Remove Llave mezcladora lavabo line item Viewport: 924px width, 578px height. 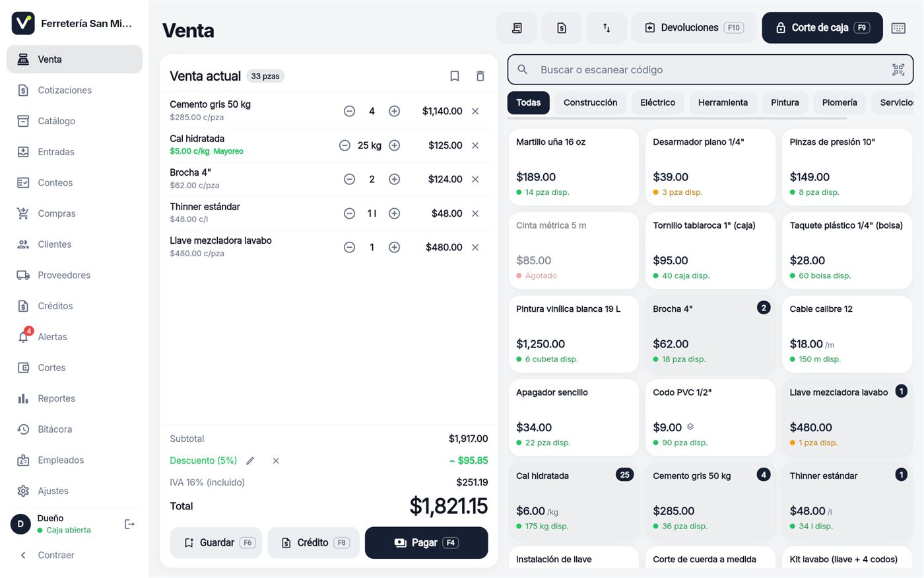point(475,247)
